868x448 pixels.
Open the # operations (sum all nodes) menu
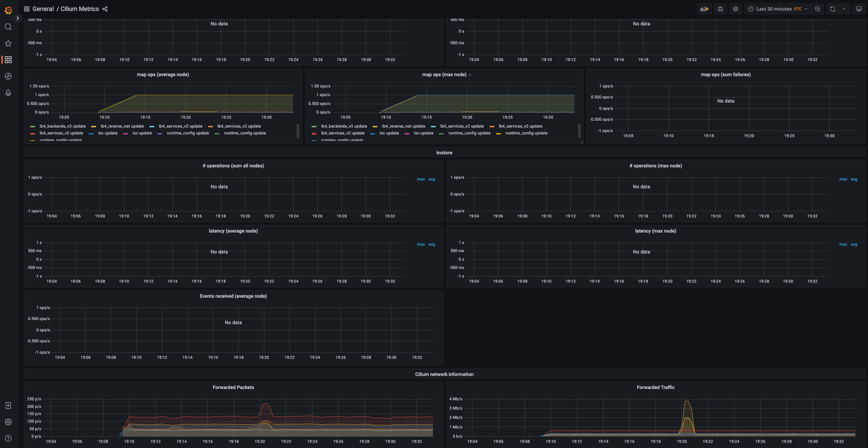pyautogui.click(x=233, y=166)
